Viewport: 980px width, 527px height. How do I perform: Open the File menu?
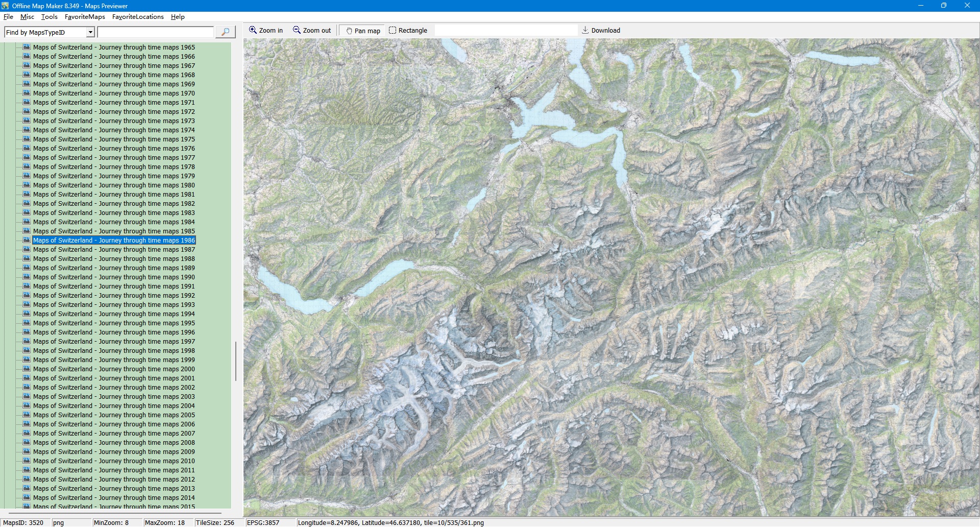coord(8,17)
